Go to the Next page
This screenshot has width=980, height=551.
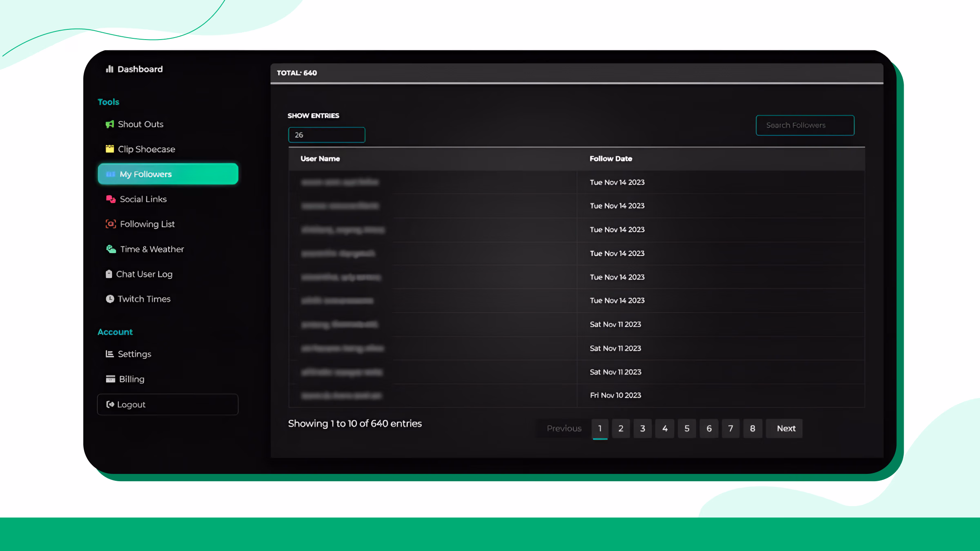pyautogui.click(x=786, y=429)
